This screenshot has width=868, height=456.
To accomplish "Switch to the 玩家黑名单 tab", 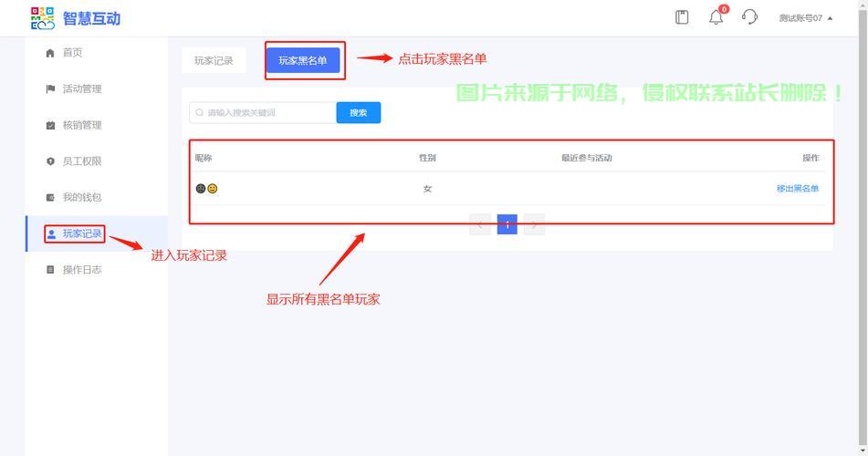I will coord(302,61).
